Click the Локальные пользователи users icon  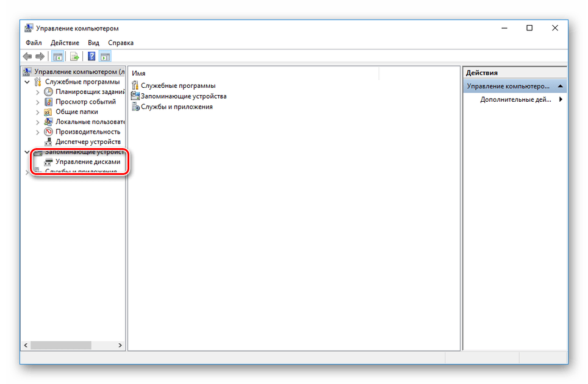pos(48,122)
